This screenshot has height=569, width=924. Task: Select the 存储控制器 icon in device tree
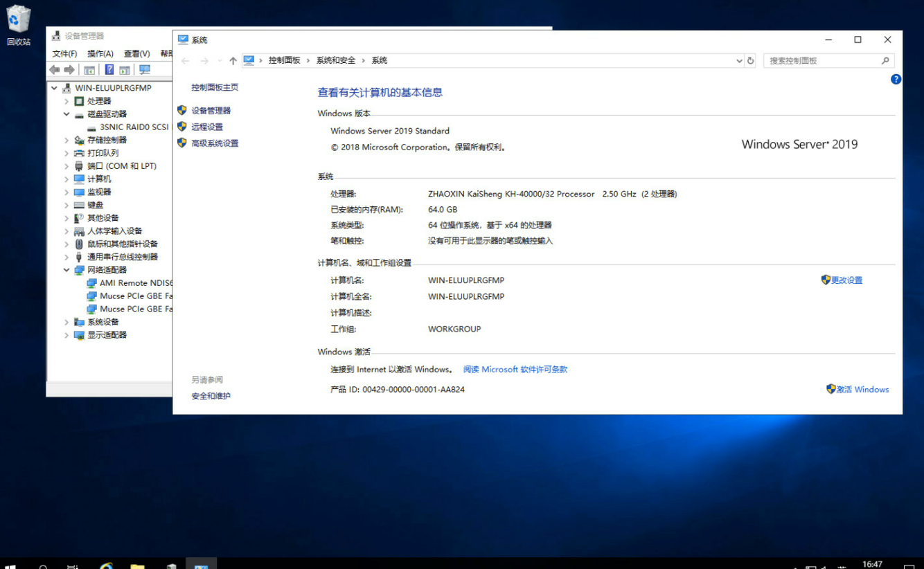coord(79,140)
